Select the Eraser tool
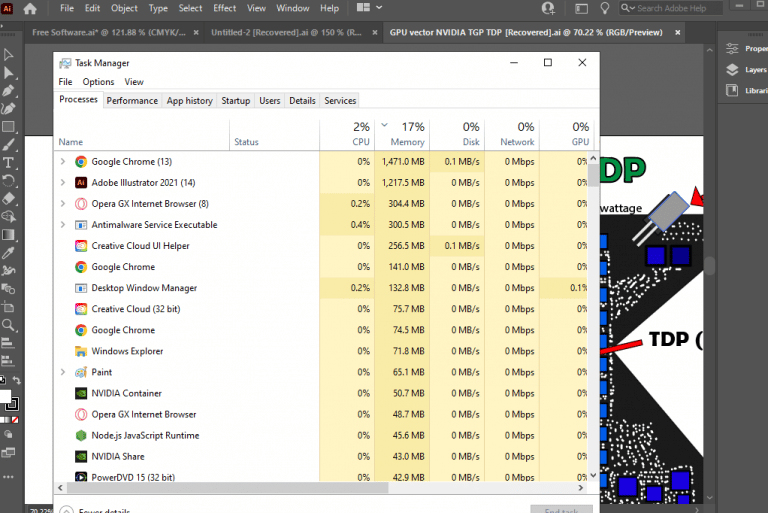768x513 pixels. click(x=8, y=199)
